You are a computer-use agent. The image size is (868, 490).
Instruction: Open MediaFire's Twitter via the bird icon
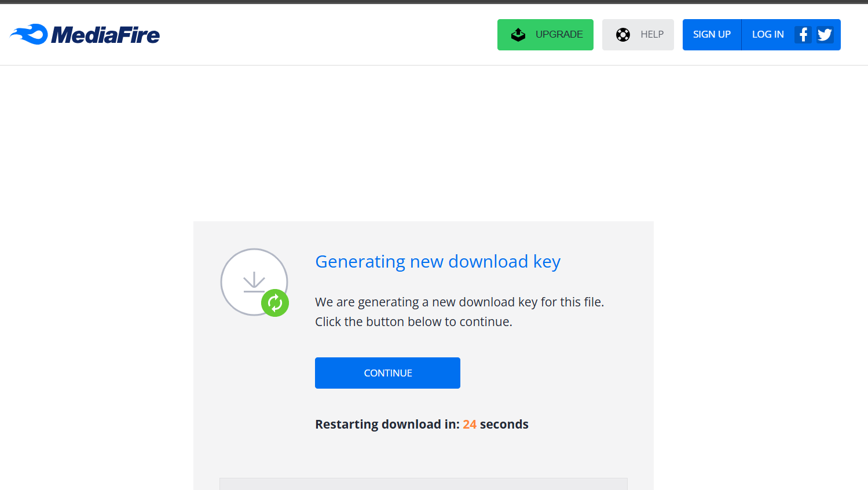[825, 34]
